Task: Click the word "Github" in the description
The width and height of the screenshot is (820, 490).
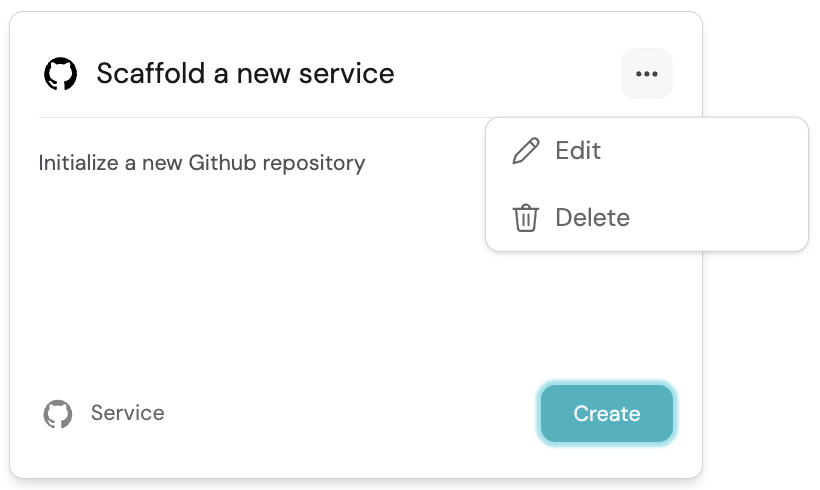Action: (x=223, y=162)
